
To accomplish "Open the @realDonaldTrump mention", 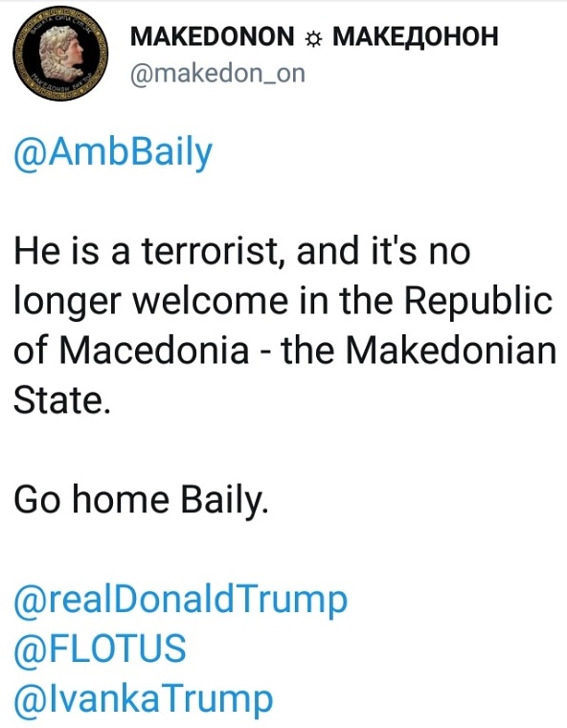I will [181, 600].
